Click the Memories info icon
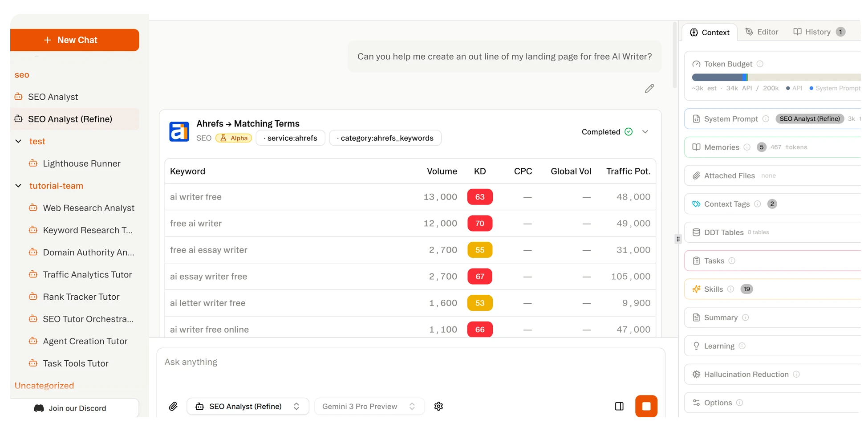 coord(746,147)
